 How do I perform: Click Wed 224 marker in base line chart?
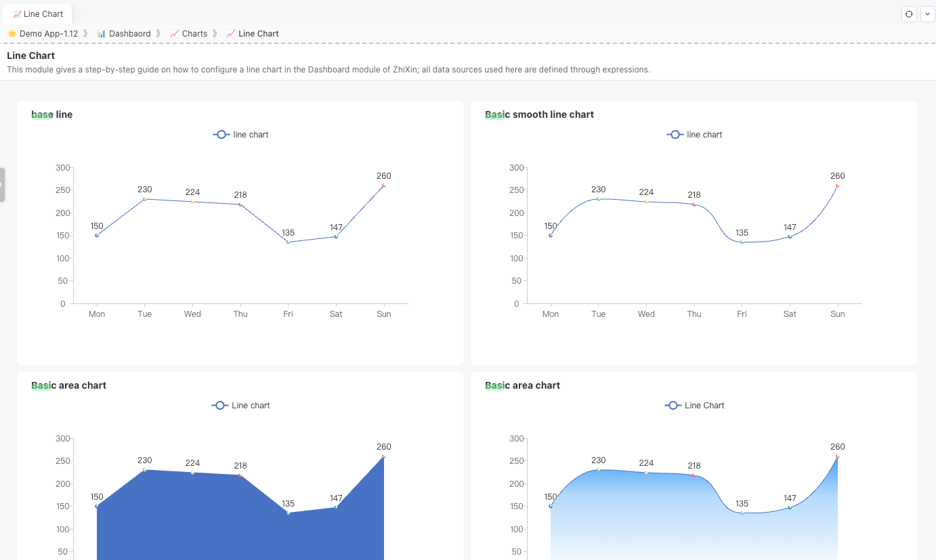tap(192, 202)
